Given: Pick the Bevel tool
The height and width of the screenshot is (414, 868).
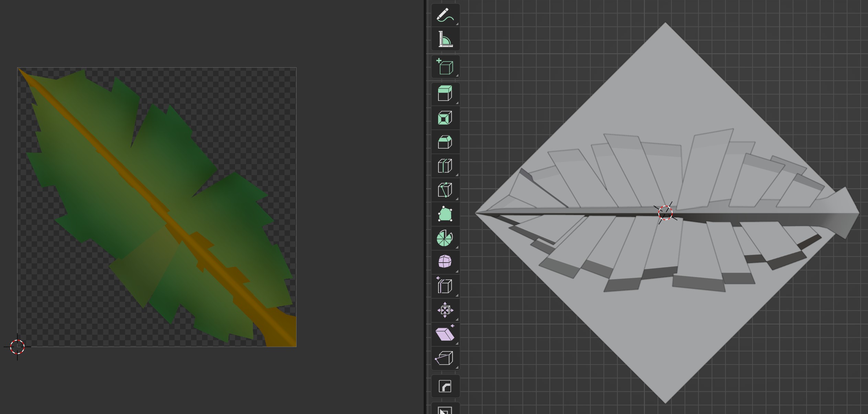Looking at the screenshot, I should [x=445, y=142].
